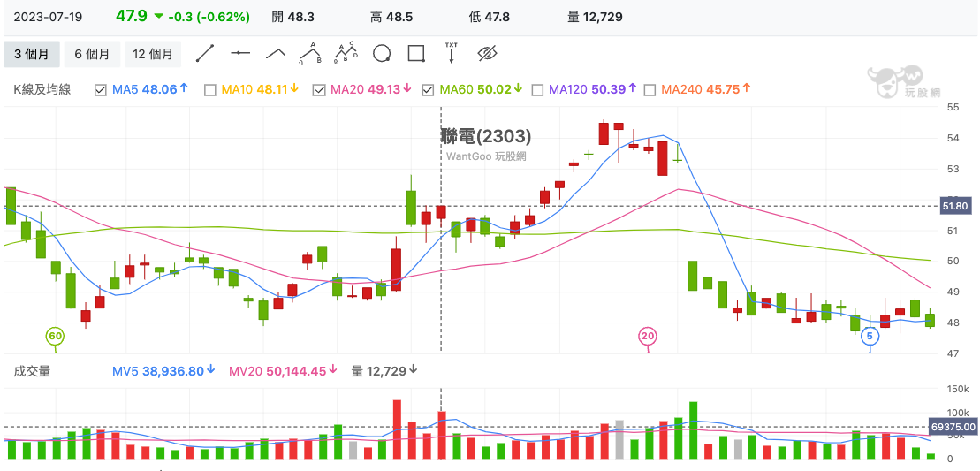Click the 51.80 price axis label
The image size is (980, 471).
pyautogui.click(x=956, y=206)
